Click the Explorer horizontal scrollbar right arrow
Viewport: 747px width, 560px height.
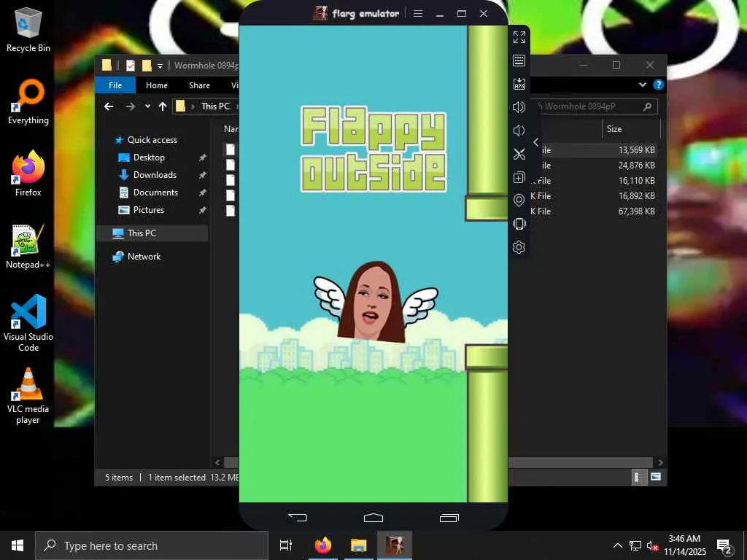(x=660, y=462)
